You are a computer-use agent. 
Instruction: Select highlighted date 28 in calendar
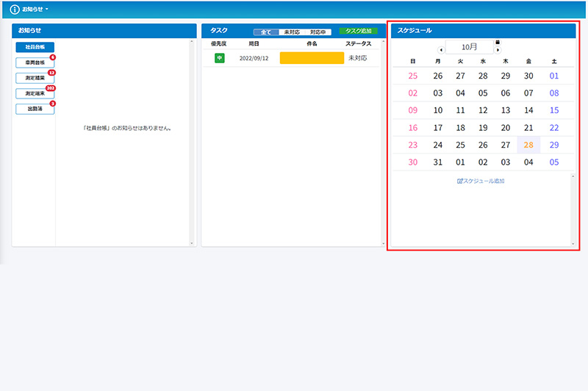coord(528,145)
